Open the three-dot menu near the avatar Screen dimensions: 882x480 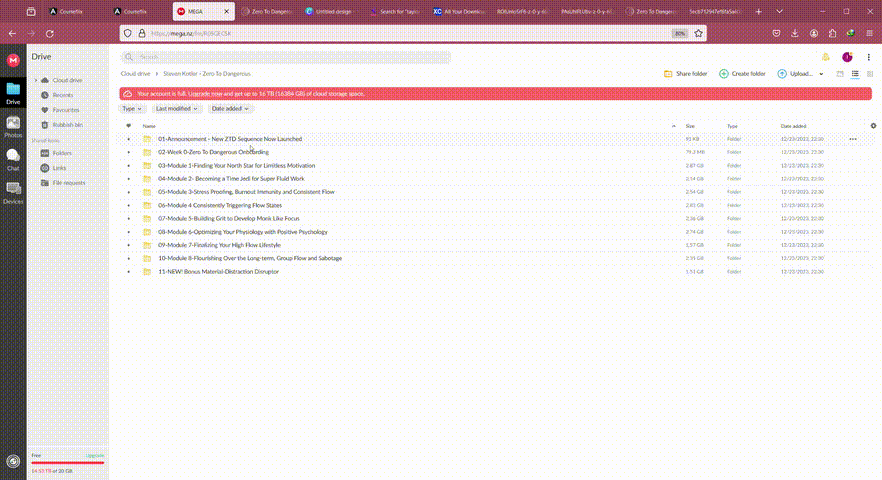pyautogui.click(x=868, y=57)
